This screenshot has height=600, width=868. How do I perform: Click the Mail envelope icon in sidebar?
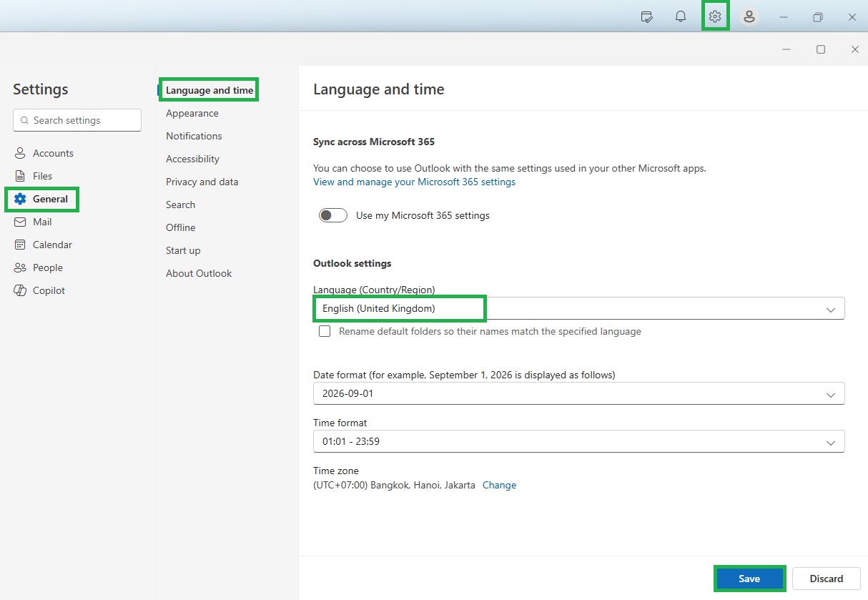pos(20,222)
